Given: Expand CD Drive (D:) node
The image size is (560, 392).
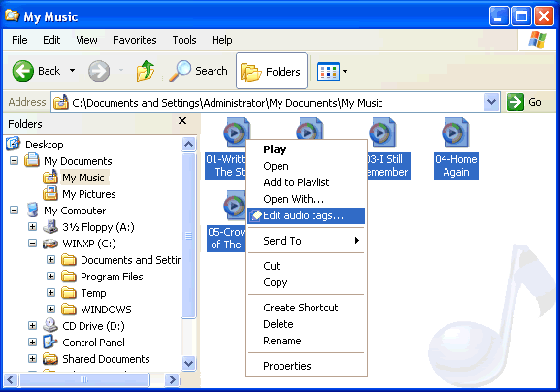Looking at the screenshot, I should tap(32, 326).
